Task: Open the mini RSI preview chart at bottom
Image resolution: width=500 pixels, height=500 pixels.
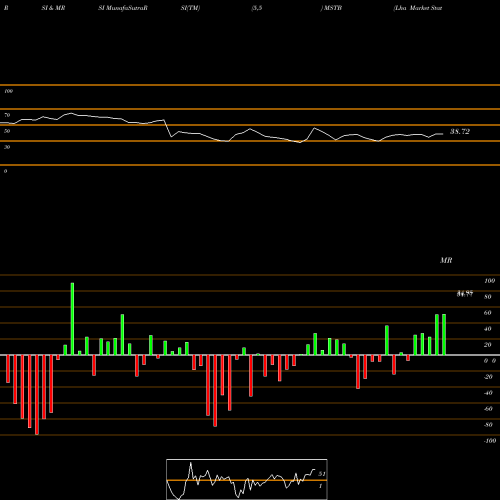Action: 247,479
